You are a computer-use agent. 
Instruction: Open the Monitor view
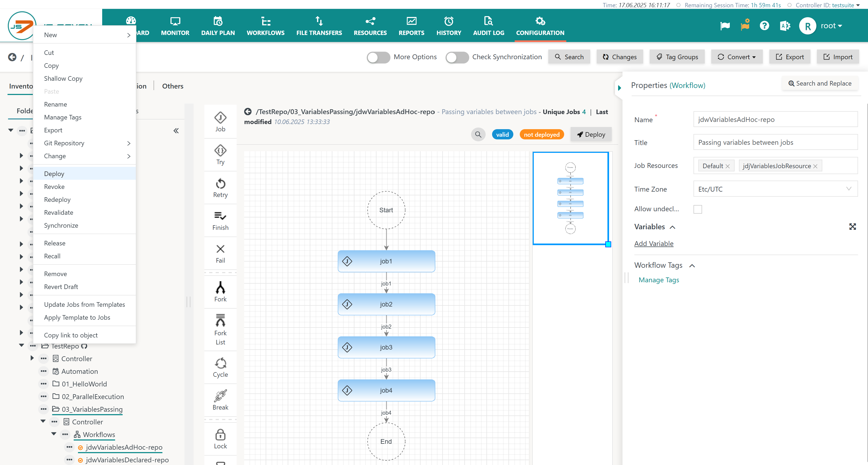coord(175,26)
